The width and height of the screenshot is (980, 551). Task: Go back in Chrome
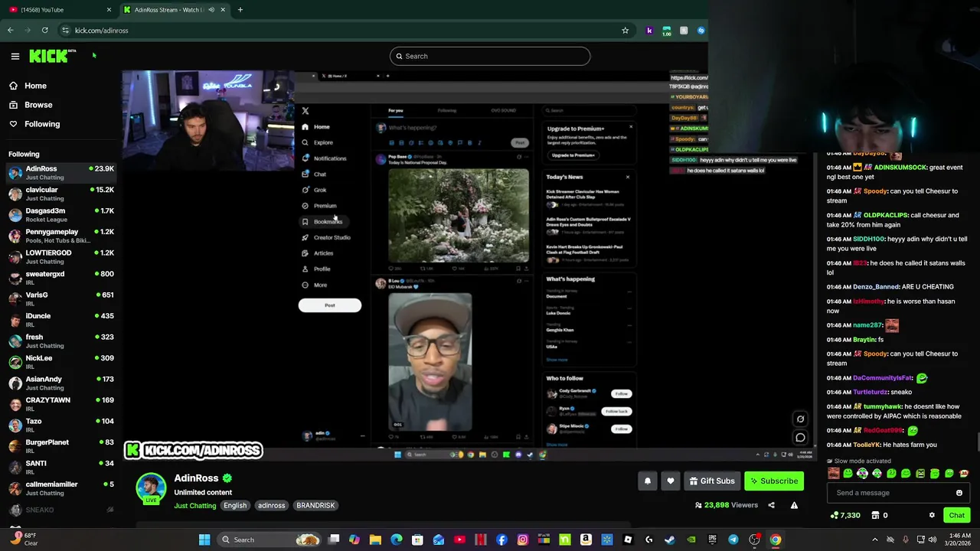10,31
